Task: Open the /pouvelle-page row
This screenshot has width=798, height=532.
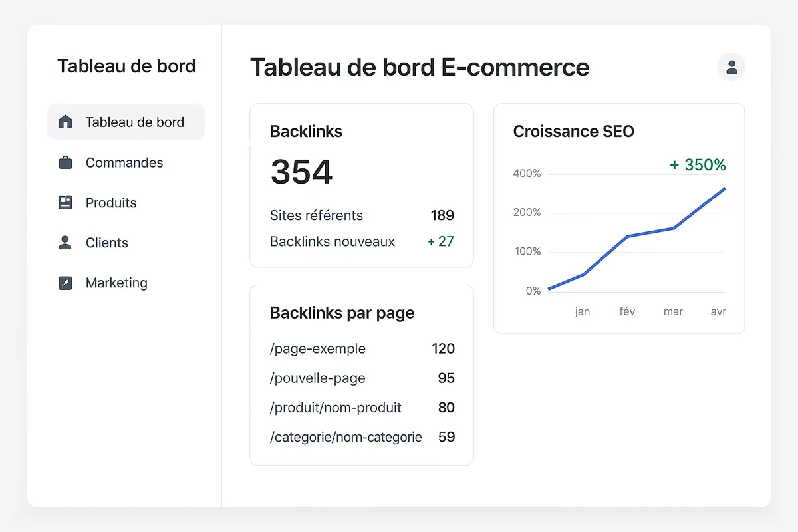Action: pos(362,378)
